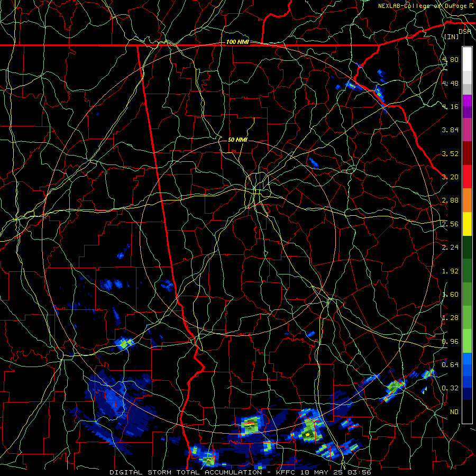The height and width of the screenshot is (476, 476).
Task: Click the 3.84 scale value
Action: (450, 130)
